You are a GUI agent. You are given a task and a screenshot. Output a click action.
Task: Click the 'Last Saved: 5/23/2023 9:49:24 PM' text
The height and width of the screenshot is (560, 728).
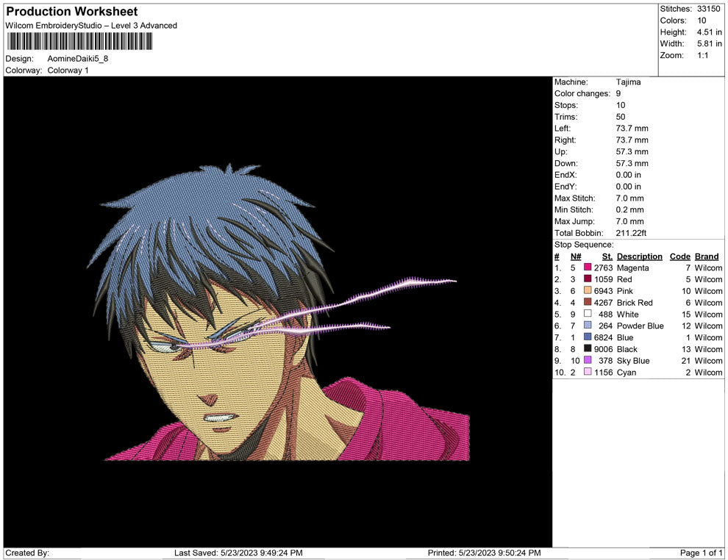click(238, 553)
